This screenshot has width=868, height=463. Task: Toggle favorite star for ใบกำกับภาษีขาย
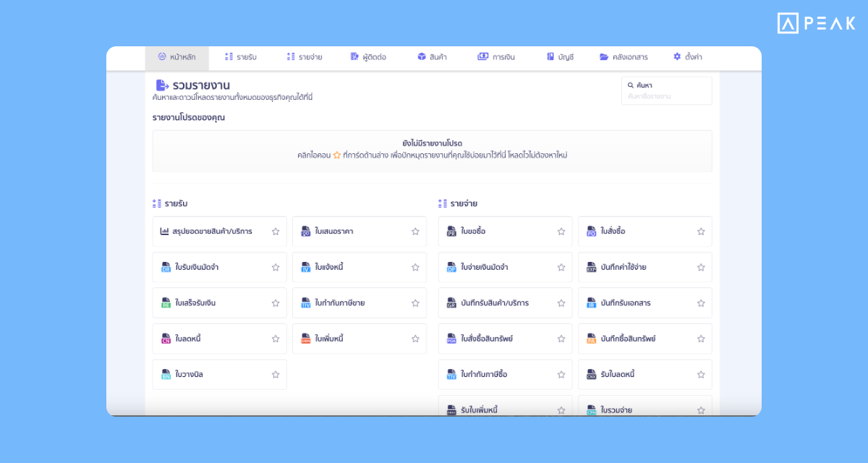(415, 303)
